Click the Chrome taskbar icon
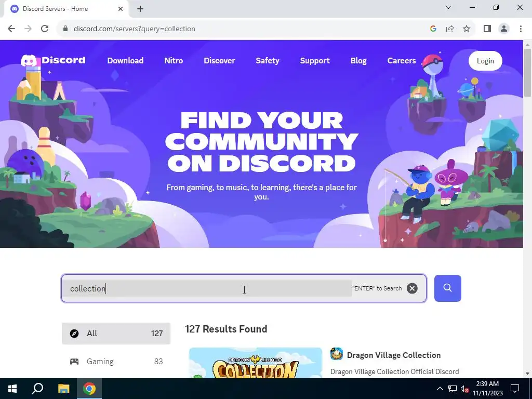Viewport: 532px width, 399px height. pyautogui.click(x=89, y=389)
